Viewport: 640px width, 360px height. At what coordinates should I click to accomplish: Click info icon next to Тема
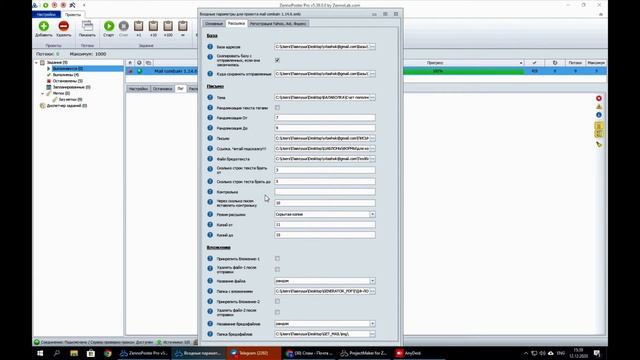210,98
